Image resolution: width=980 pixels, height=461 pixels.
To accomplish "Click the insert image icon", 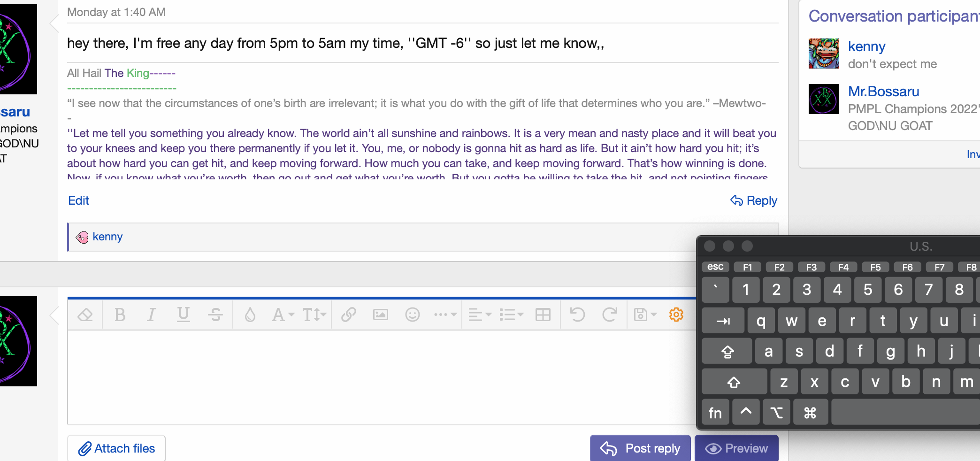I will pos(380,315).
